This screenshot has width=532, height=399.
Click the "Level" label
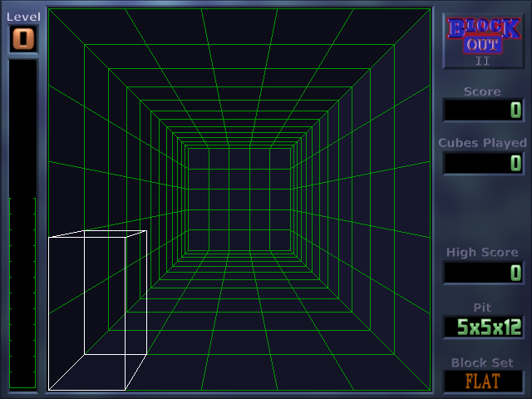tap(23, 17)
